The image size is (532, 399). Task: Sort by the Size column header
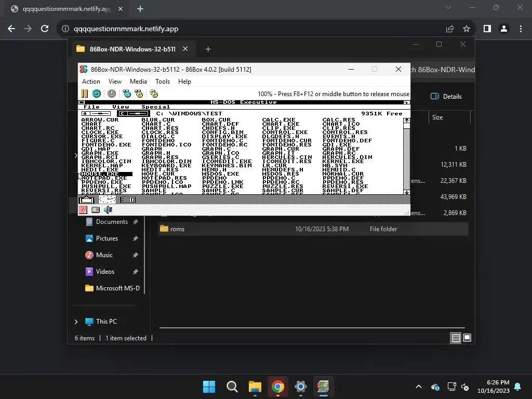[449, 117]
